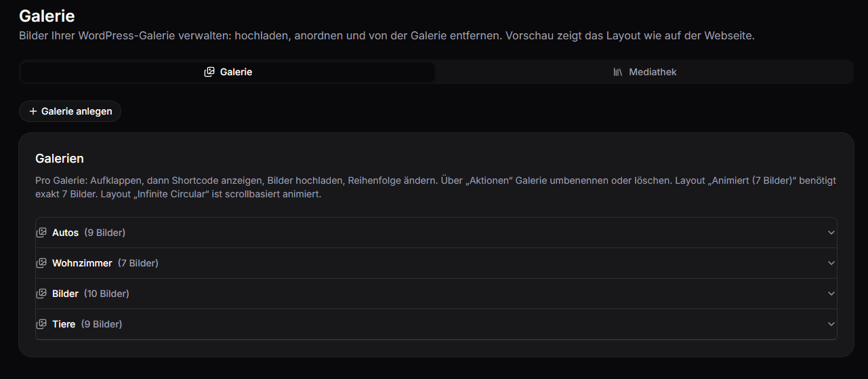Expand the Wohnzimmer gallery chevron
868x379 pixels.
(831, 263)
